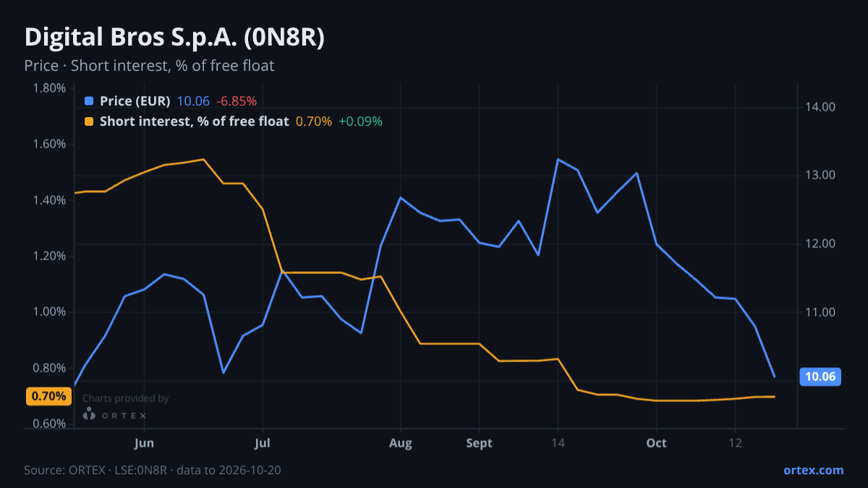Click the Jun x-axis label
The height and width of the screenshot is (488, 868).
click(x=145, y=443)
